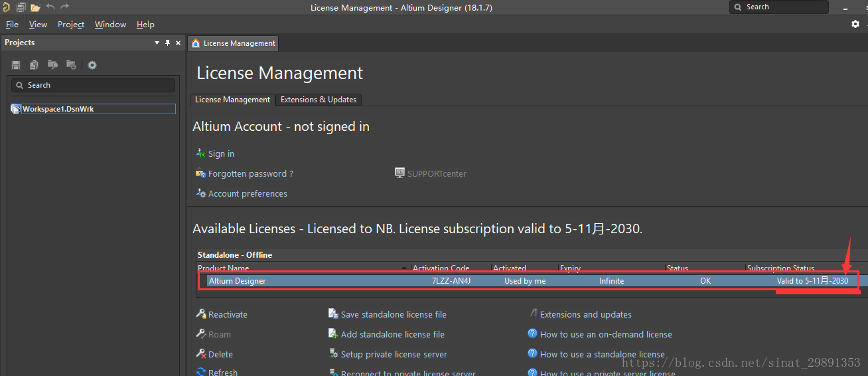Open the SUPPORTcenter link
The height and width of the screenshot is (376, 868).
[x=437, y=174]
